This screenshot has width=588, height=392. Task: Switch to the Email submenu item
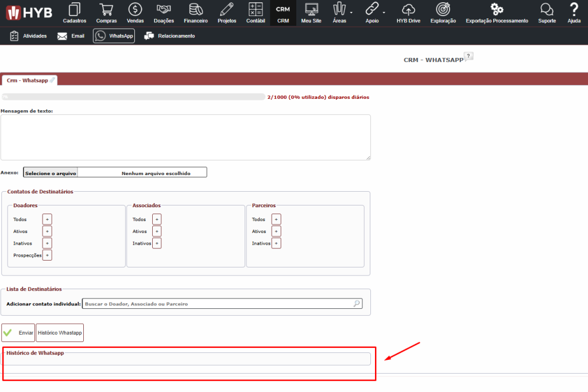click(x=71, y=36)
